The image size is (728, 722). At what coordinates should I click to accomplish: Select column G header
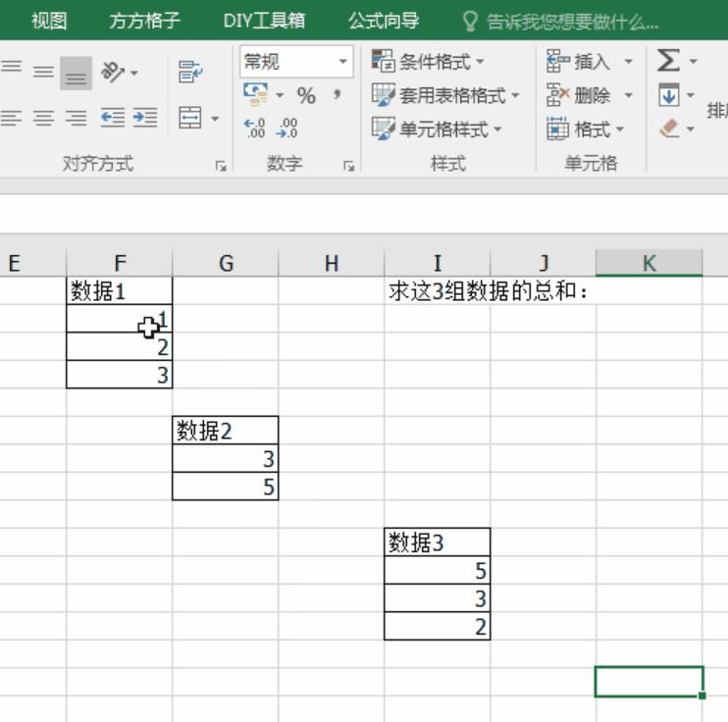point(226,263)
